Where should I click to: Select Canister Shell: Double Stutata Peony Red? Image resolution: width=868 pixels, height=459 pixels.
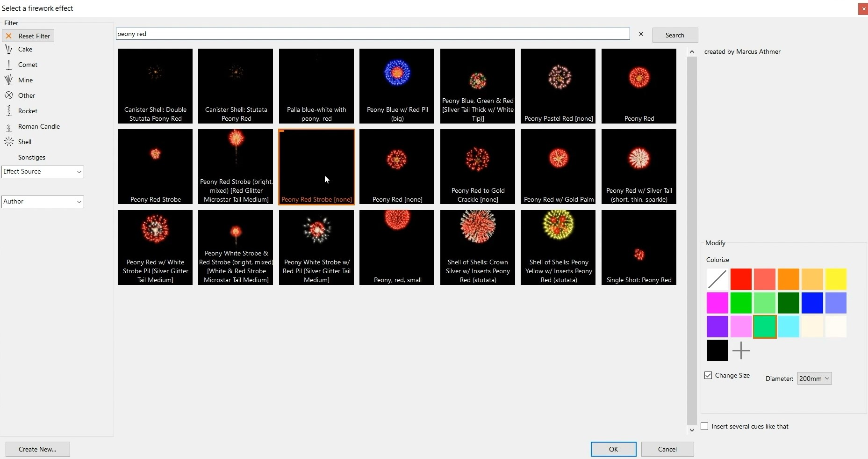[155, 86]
